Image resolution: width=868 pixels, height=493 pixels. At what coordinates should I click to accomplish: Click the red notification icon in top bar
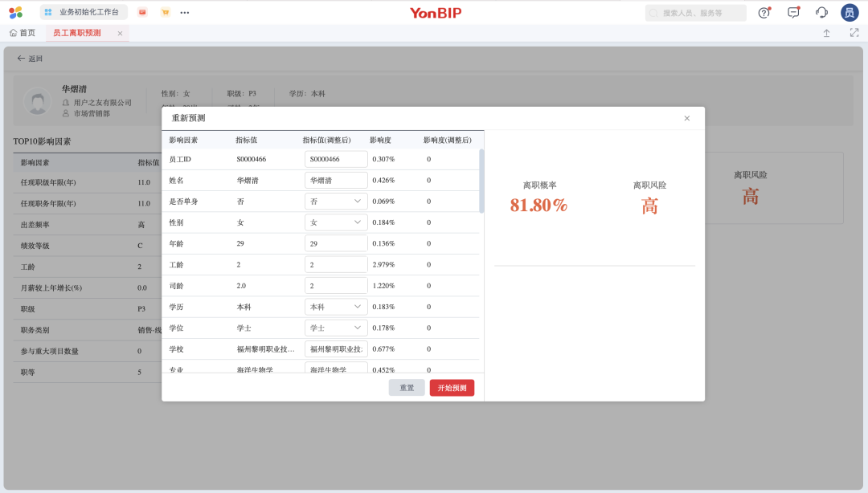142,12
